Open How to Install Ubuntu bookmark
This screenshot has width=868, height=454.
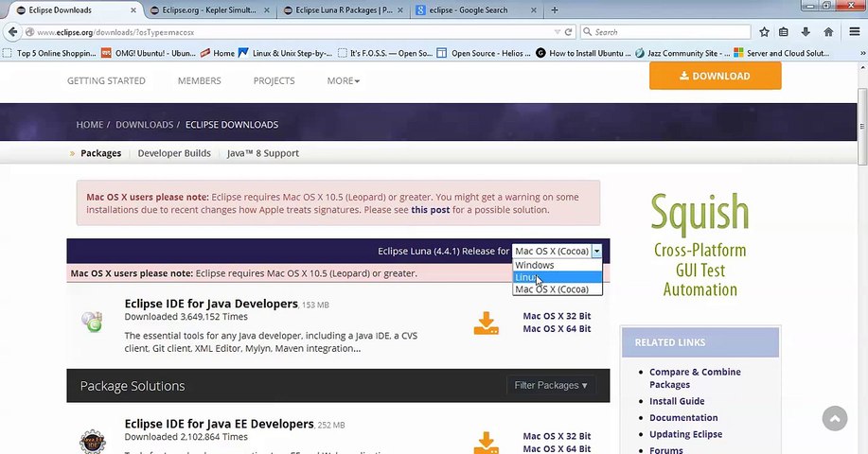[583, 53]
